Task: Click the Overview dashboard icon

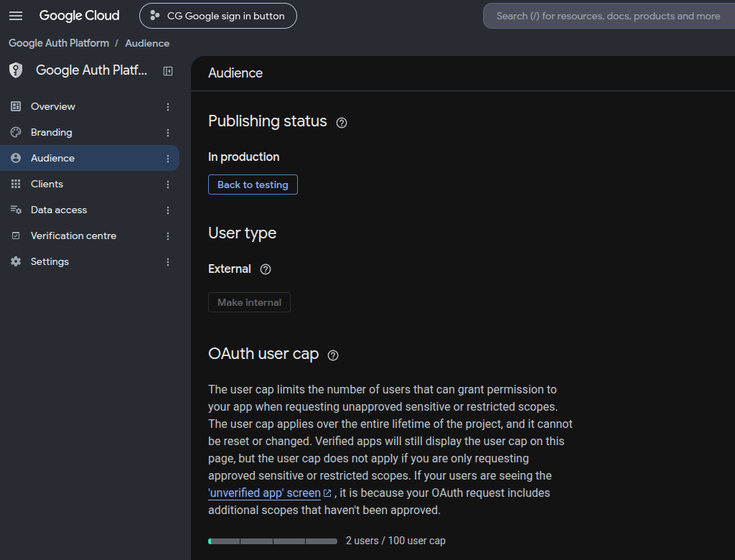Action: coord(16,106)
